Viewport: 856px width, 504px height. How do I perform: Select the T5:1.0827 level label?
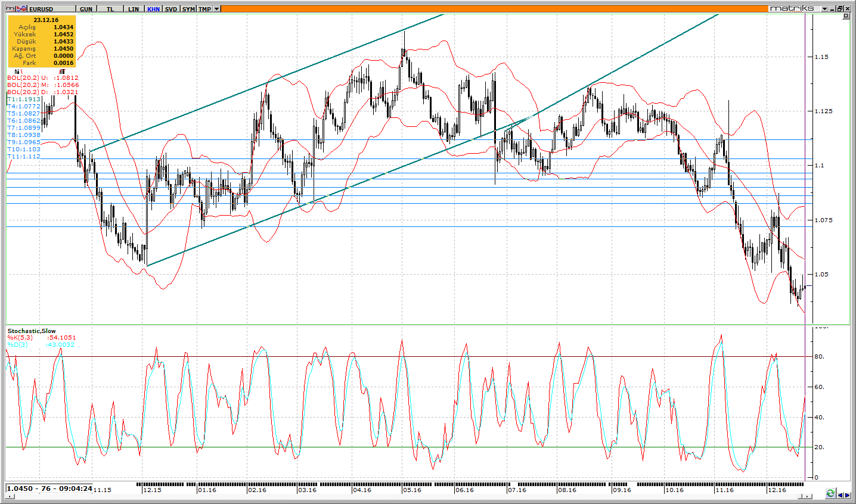24,114
